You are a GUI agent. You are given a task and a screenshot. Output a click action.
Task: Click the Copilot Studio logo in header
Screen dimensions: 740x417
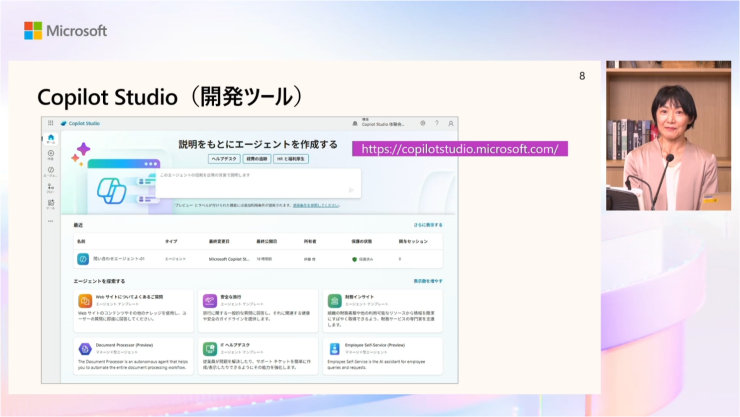click(x=80, y=124)
